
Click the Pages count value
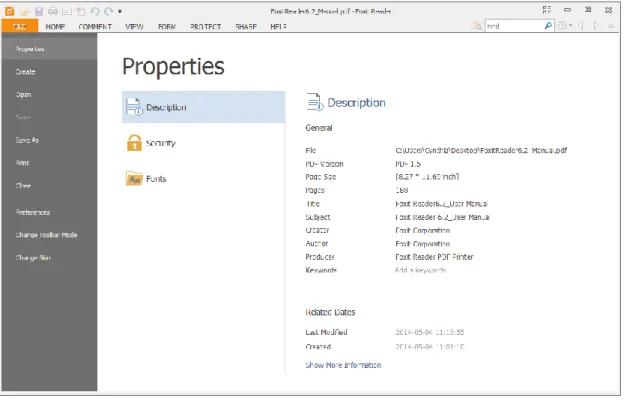coord(402,190)
